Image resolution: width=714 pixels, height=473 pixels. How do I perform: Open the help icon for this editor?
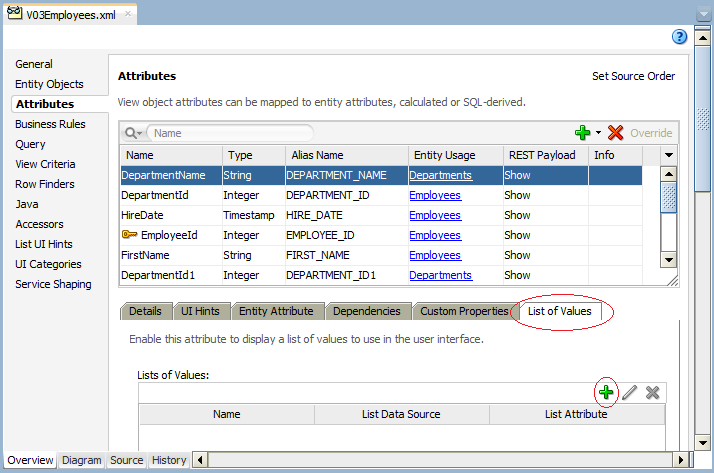679,37
